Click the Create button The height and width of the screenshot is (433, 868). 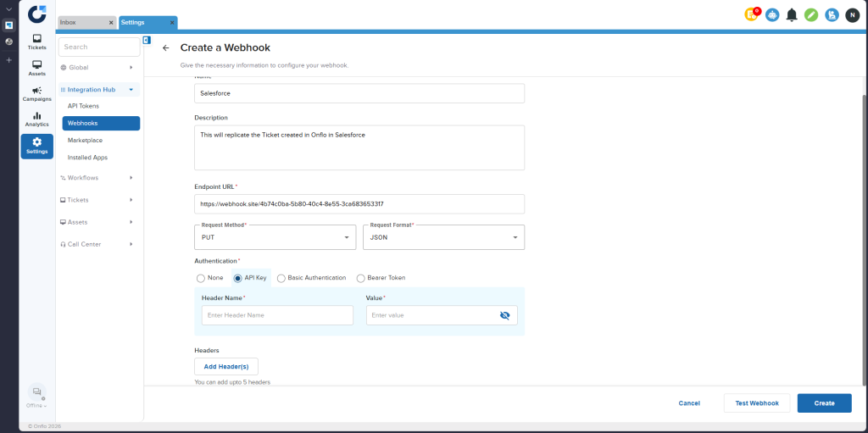824,403
